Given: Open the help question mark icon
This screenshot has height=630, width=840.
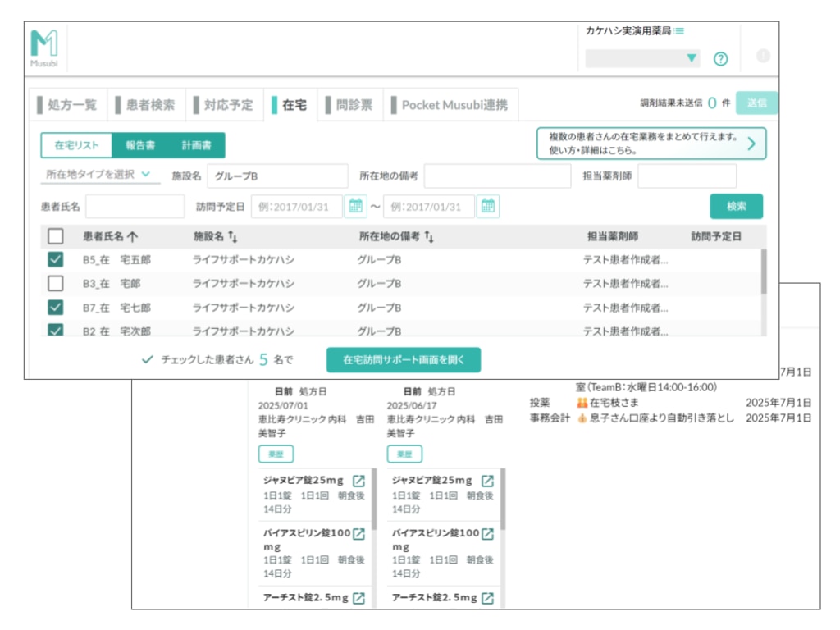Looking at the screenshot, I should [720, 58].
